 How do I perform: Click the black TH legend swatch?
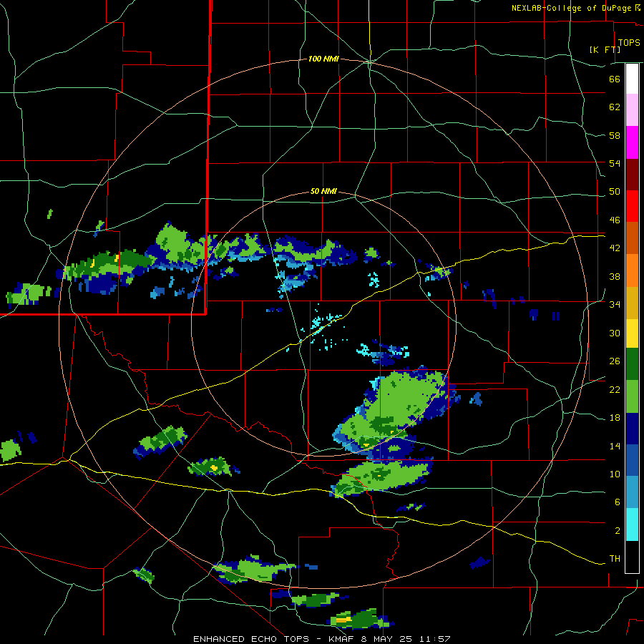point(632,557)
